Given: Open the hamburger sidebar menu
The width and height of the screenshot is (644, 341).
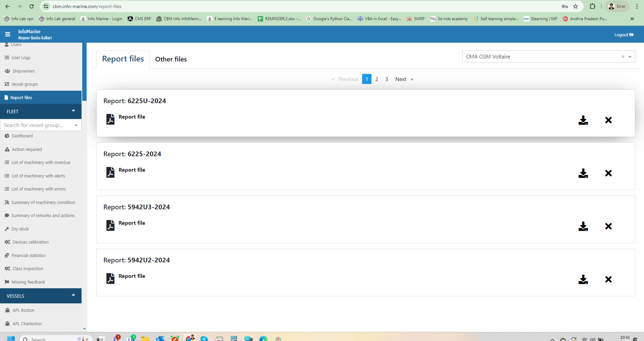Looking at the screenshot, I should [x=8, y=34].
